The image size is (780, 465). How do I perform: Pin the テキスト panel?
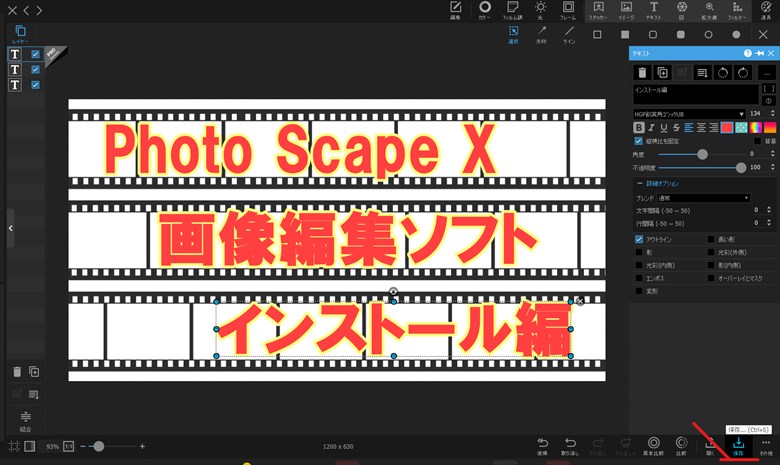coord(760,53)
